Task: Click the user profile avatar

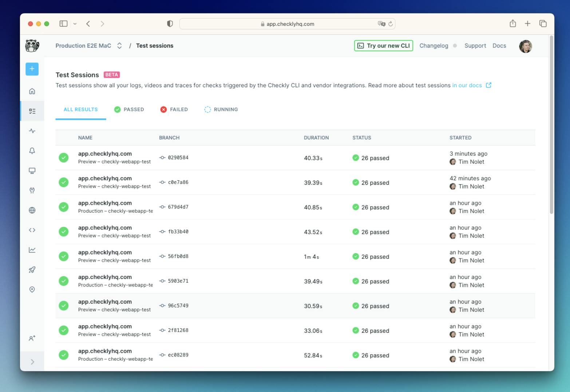Action: pyautogui.click(x=525, y=46)
